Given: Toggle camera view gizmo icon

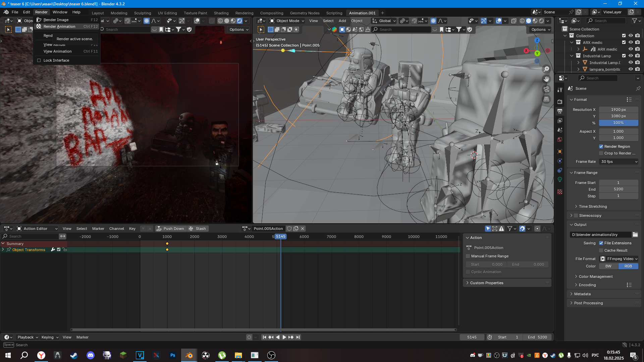Looking at the screenshot, I should 546,89.
